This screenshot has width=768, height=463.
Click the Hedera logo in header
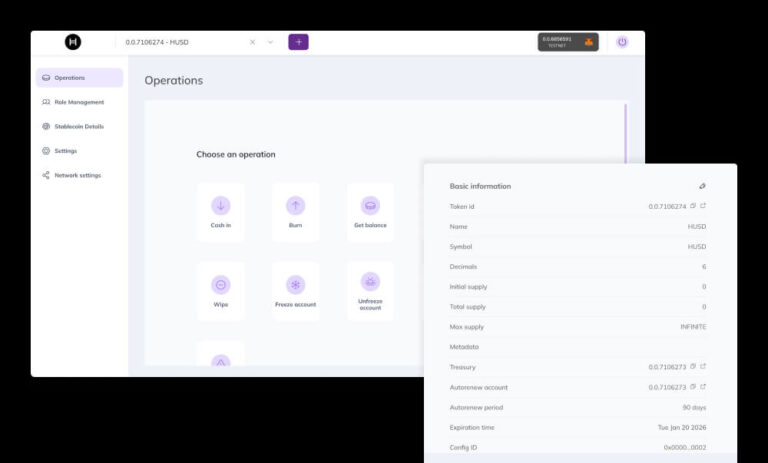[x=73, y=42]
